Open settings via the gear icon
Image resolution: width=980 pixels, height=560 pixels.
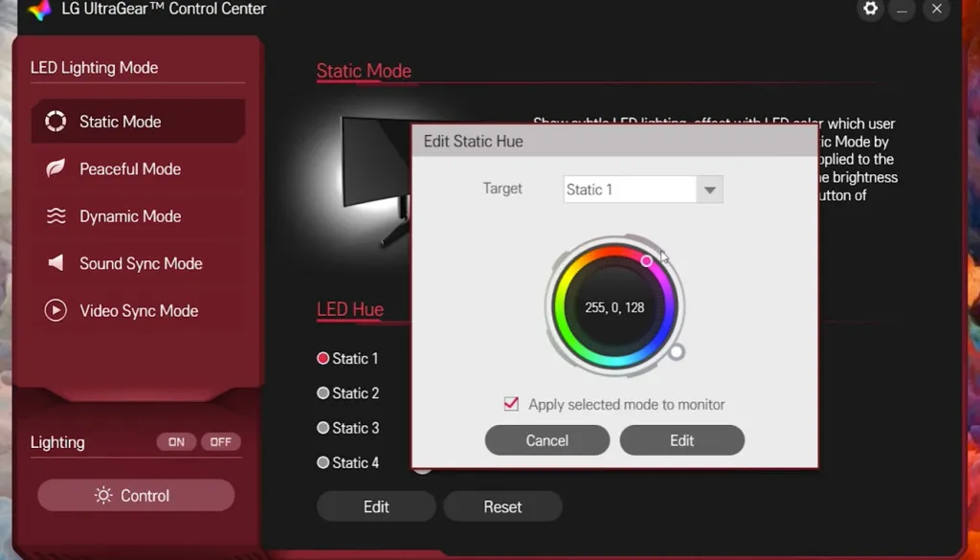tap(870, 10)
